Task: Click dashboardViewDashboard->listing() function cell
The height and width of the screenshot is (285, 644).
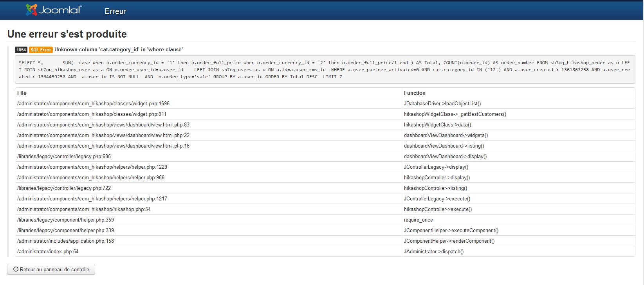Action: pyautogui.click(x=518, y=146)
